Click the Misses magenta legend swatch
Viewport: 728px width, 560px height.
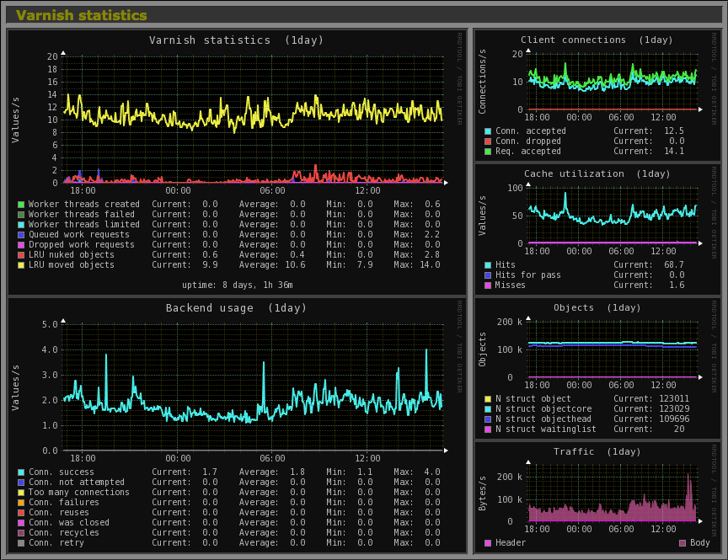click(488, 285)
